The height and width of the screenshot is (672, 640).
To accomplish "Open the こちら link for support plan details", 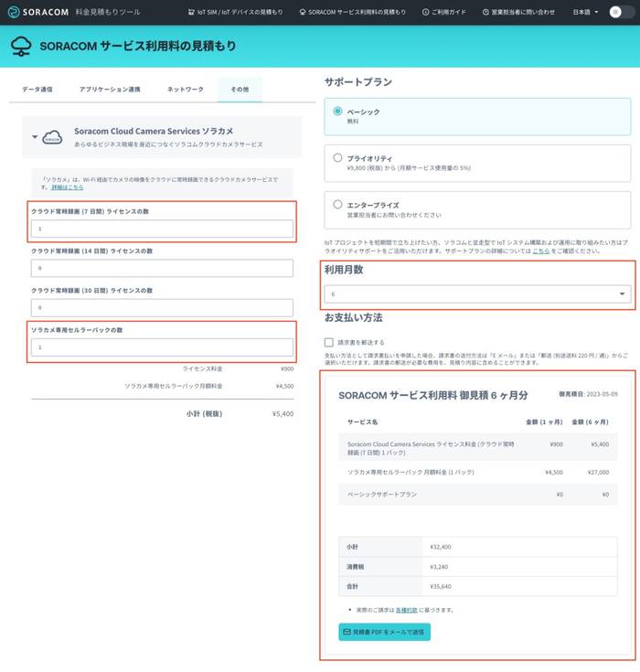I will tap(541, 251).
